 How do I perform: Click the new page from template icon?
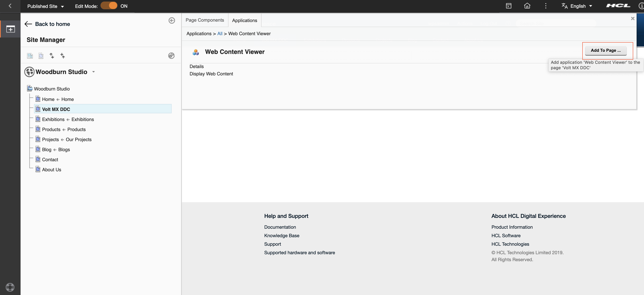(30, 55)
